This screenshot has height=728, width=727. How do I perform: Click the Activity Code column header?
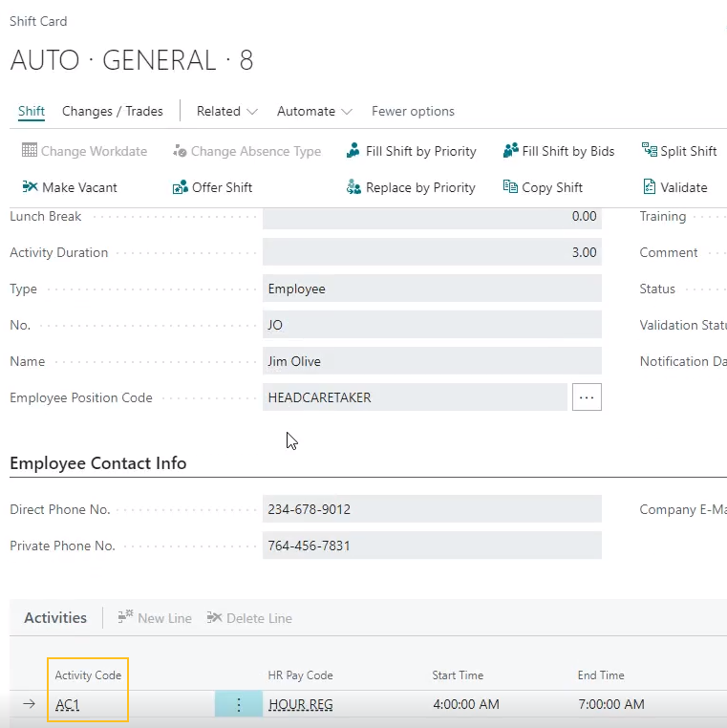tap(88, 675)
